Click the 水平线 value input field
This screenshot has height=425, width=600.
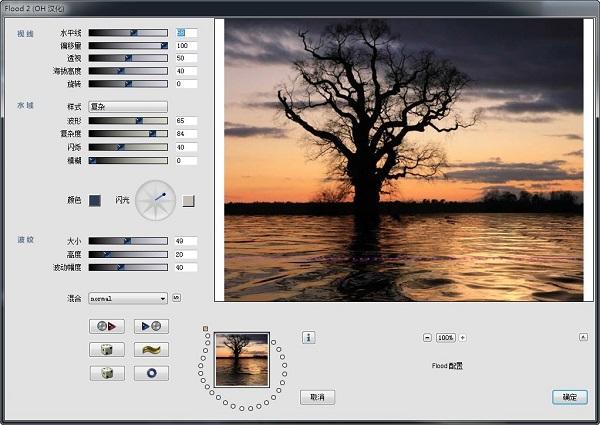coord(186,33)
